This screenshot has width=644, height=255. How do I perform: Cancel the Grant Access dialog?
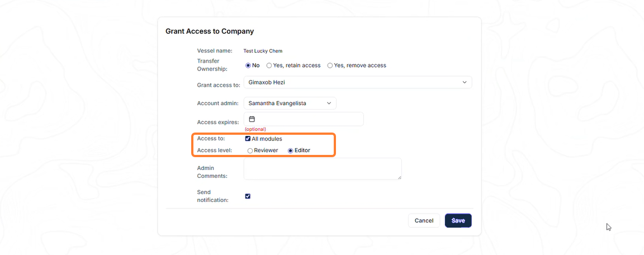(x=424, y=220)
